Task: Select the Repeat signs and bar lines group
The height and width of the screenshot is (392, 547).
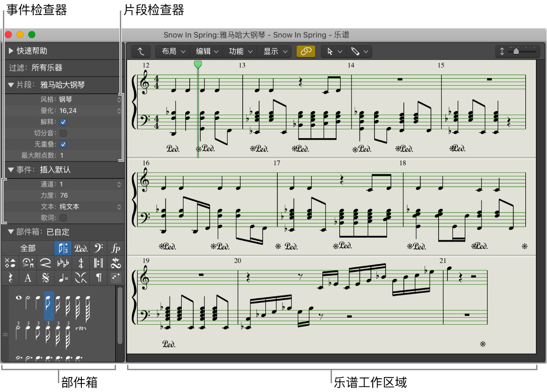Action: pos(98,263)
